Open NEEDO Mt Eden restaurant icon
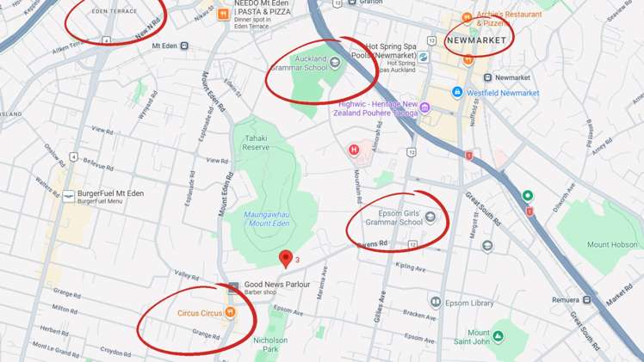Image resolution: width=644 pixels, height=362 pixels. (x=223, y=15)
